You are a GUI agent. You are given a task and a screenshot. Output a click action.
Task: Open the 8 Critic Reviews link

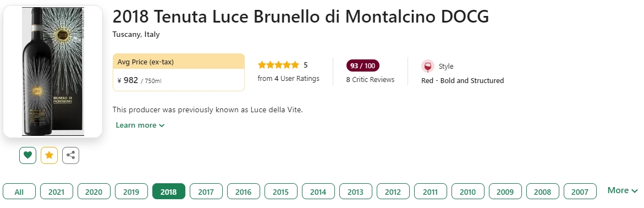tap(370, 80)
